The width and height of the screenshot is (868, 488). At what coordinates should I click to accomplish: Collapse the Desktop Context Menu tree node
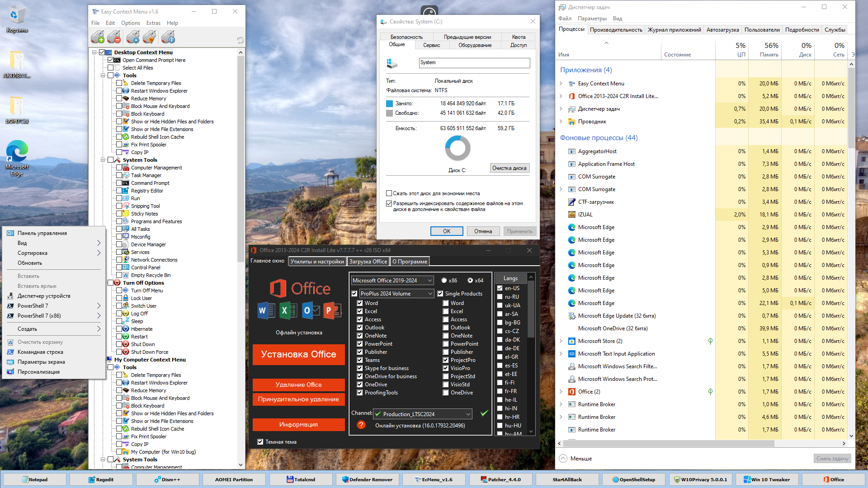click(94, 52)
